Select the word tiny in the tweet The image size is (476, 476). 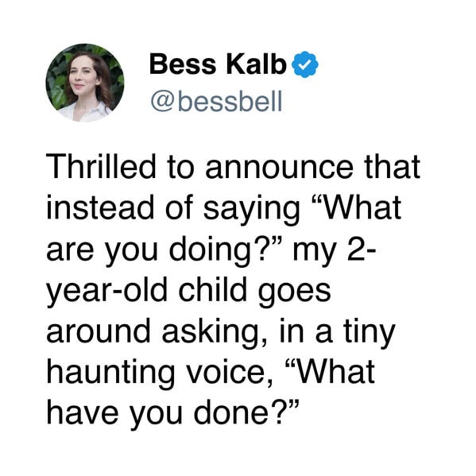[x=370, y=334]
